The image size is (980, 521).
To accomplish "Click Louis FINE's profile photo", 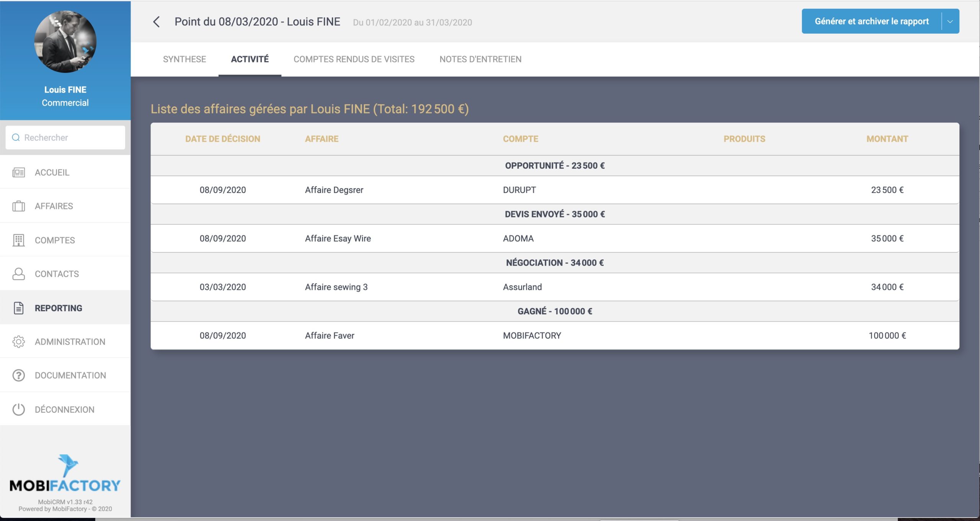I will (65, 41).
